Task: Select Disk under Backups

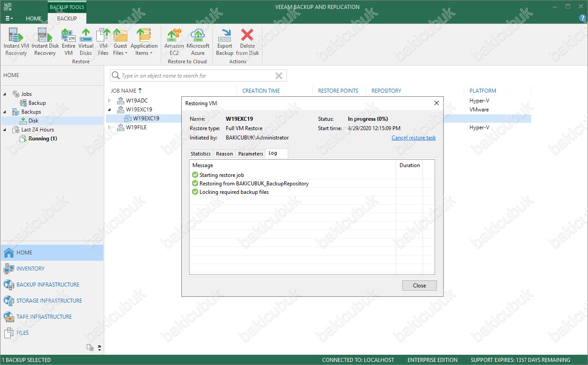Action: tap(33, 121)
